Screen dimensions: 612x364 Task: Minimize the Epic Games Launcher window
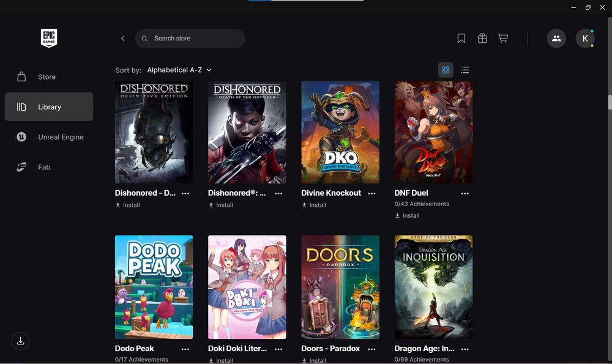click(x=573, y=7)
